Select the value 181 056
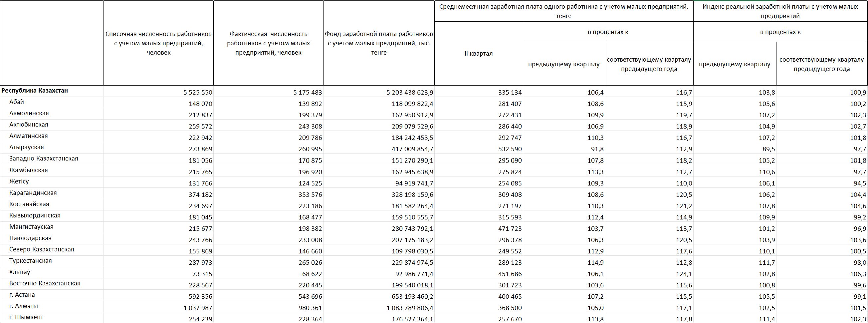The image size is (868, 323). 200,161
